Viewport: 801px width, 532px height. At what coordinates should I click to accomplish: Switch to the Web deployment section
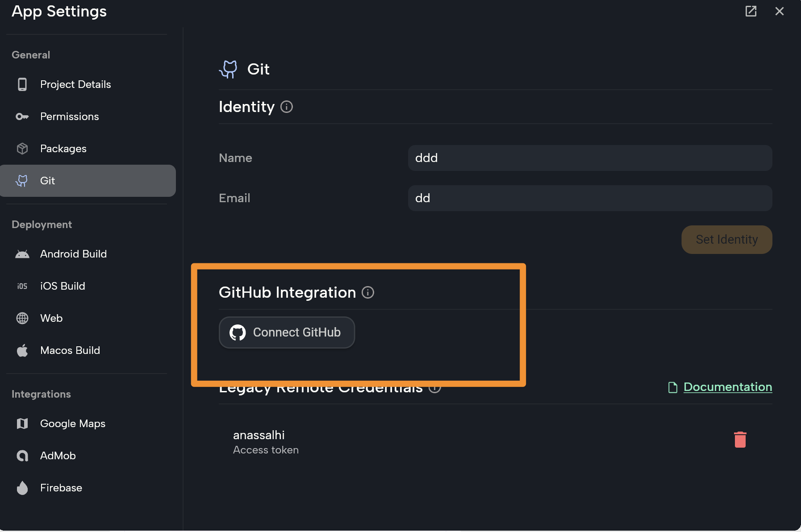[51, 318]
